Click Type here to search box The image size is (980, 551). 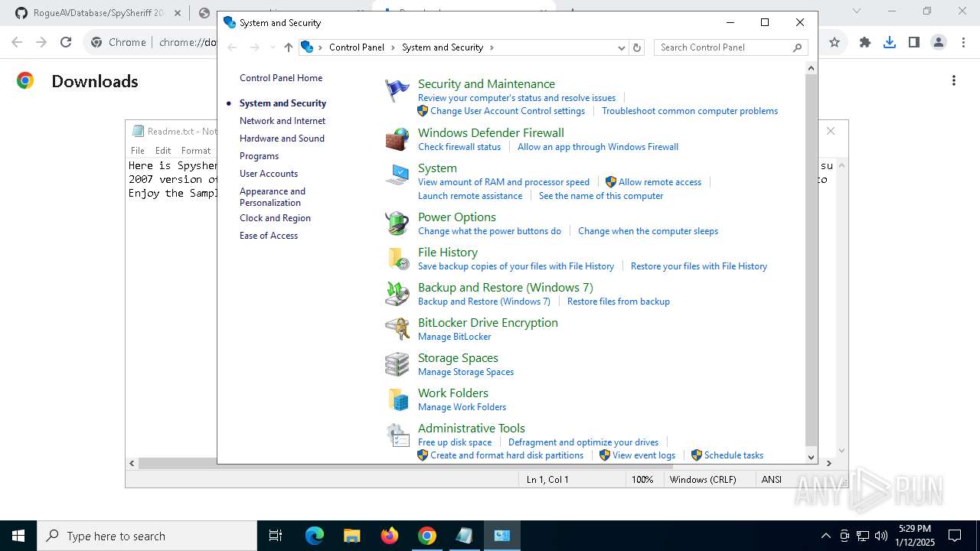click(x=147, y=536)
